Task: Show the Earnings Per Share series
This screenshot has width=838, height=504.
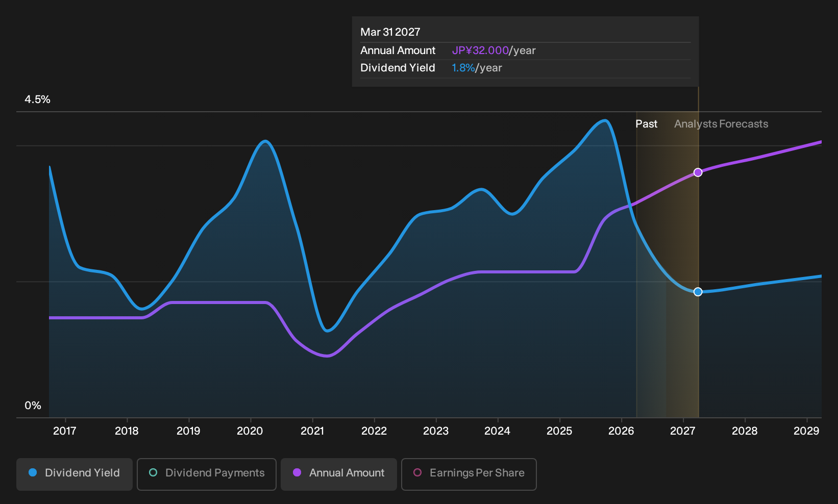Action: point(469,474)
